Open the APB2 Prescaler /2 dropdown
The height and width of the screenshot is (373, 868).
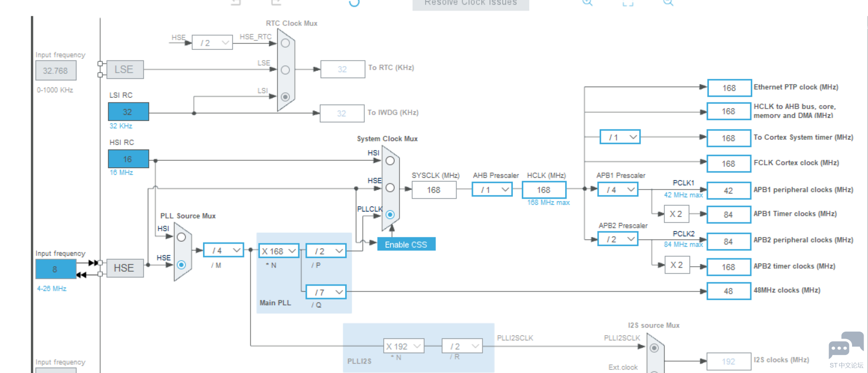click(x=618, y=240)
